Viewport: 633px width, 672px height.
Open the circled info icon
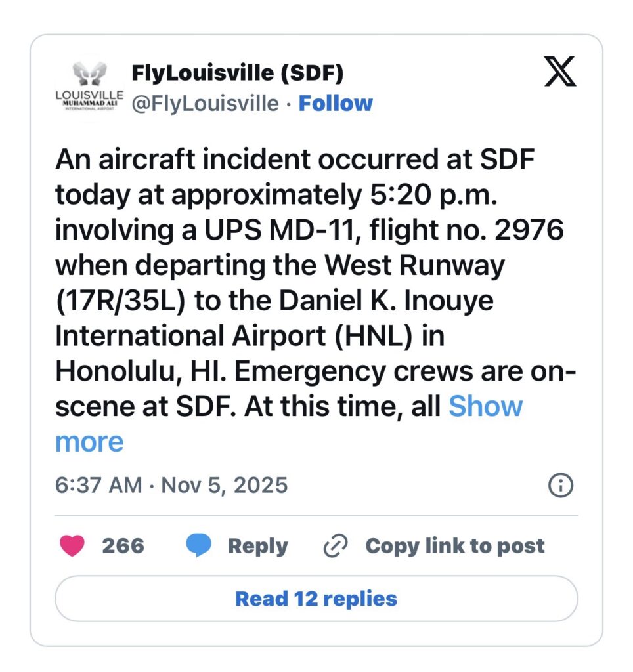(560, 486)
